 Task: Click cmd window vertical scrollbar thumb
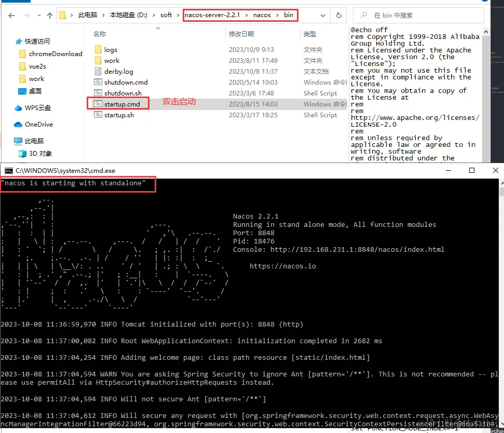pyautogui.click(x=501, y=192)
